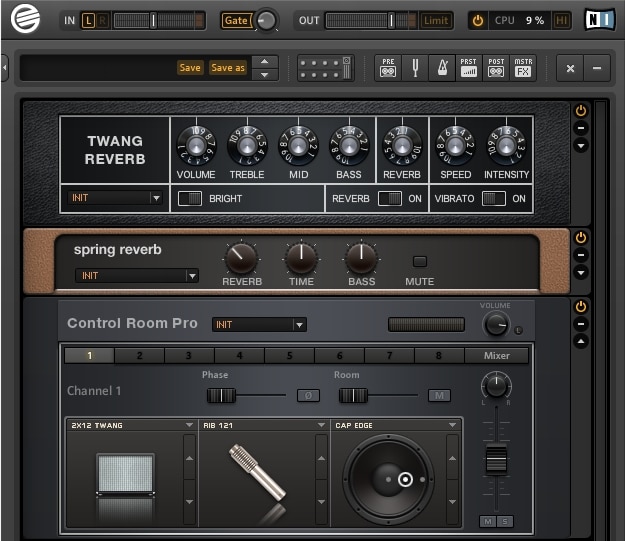Click the preset name field
Viewport: 625px width, 541px height.
point(98,67)
